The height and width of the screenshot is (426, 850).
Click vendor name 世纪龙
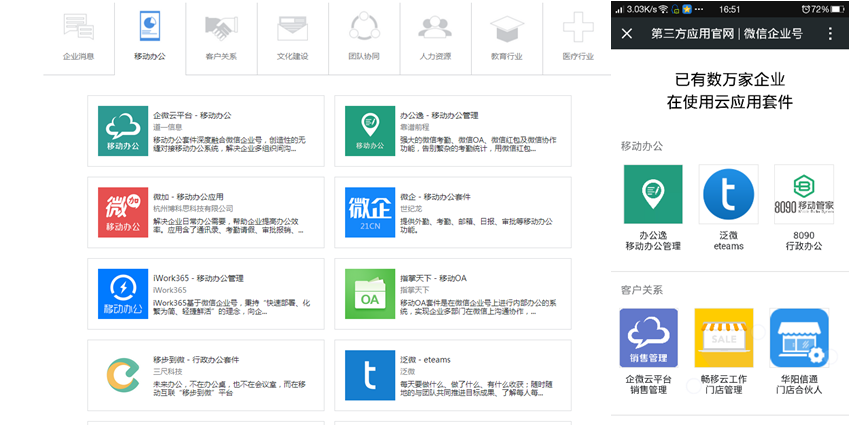(x=411, y=208)
